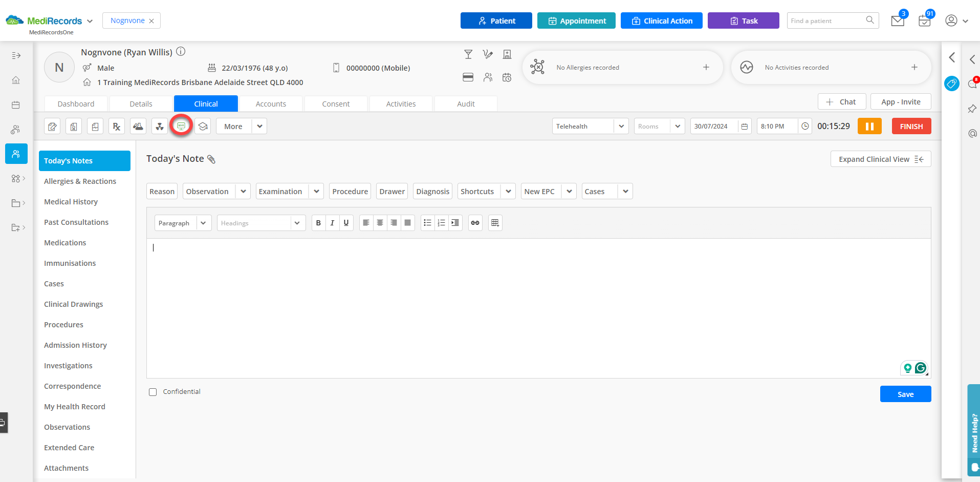Click the FINISH consultation button
Image resolution: width=980 pixels, height=482 pixels.
pyautogui.click(x=911, y=126)
